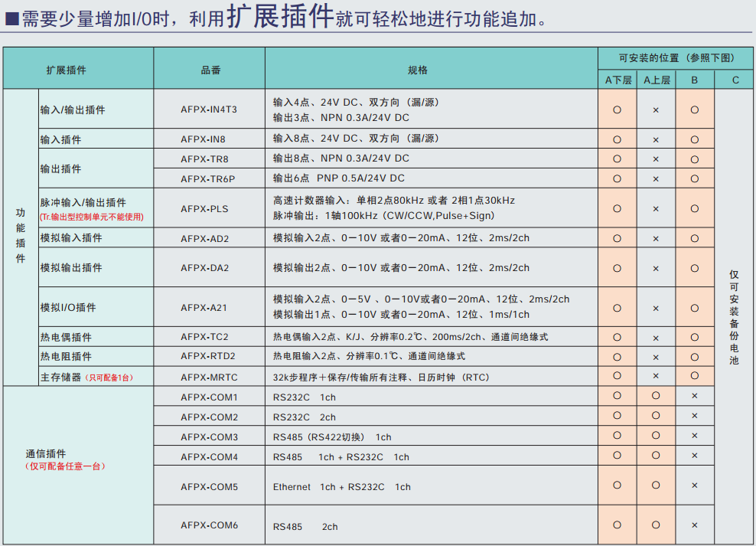Click the circle in AFPX-IN4T3's A下层 column
This screenshot has height=546, width=756.
coord(618,110)
